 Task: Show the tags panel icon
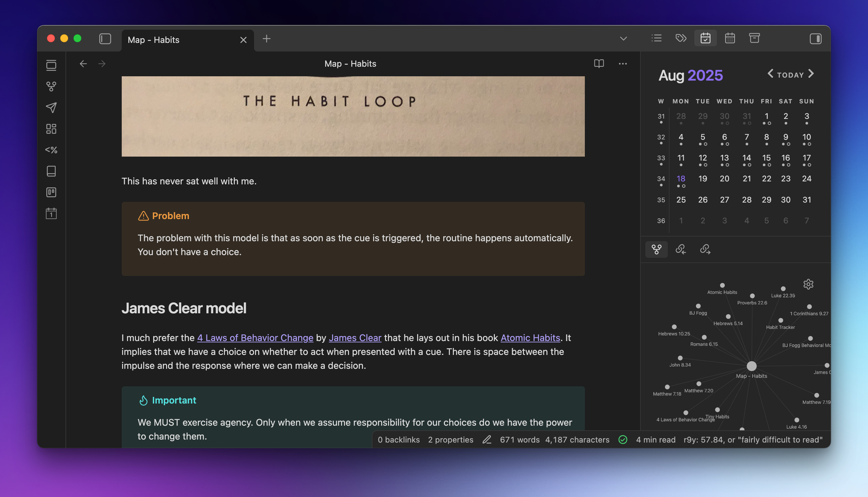coord(681,38)
